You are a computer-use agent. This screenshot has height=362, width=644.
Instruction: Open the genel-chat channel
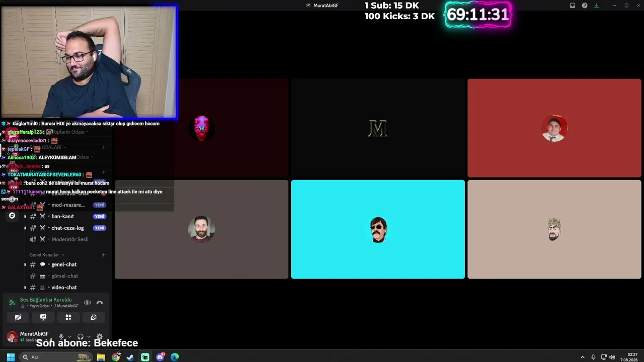(64, 264)
